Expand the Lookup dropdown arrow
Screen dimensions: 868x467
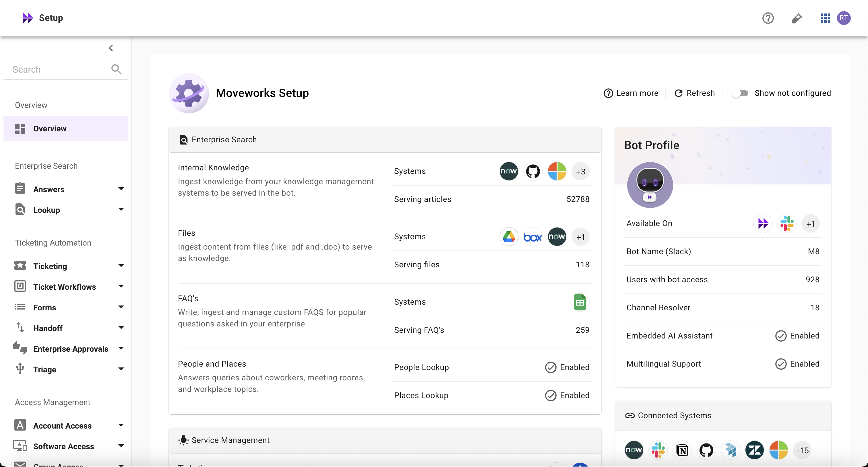[x=121, y=209]
